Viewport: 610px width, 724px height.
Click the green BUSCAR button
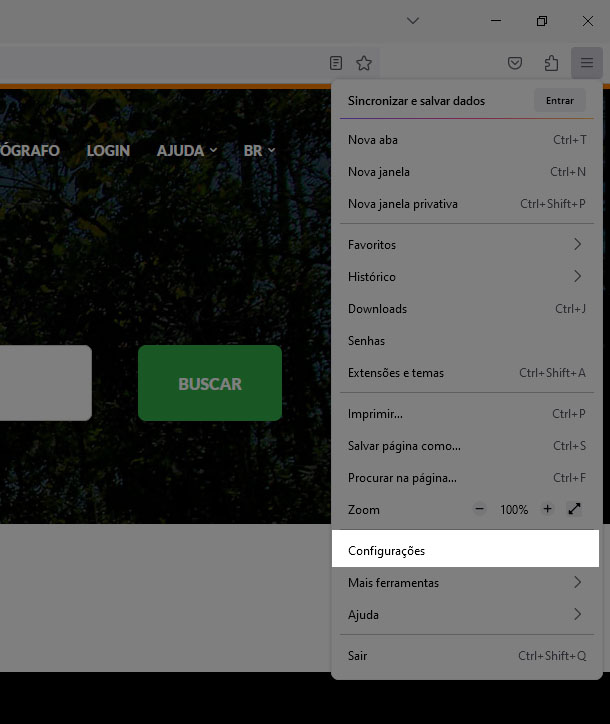210,383
